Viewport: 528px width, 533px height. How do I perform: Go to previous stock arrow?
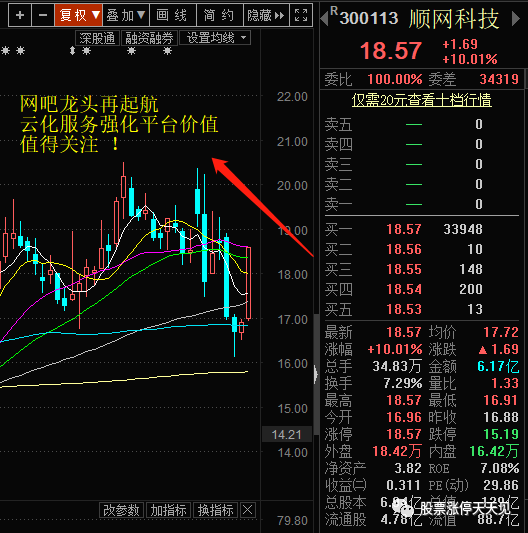pos(325,18)
